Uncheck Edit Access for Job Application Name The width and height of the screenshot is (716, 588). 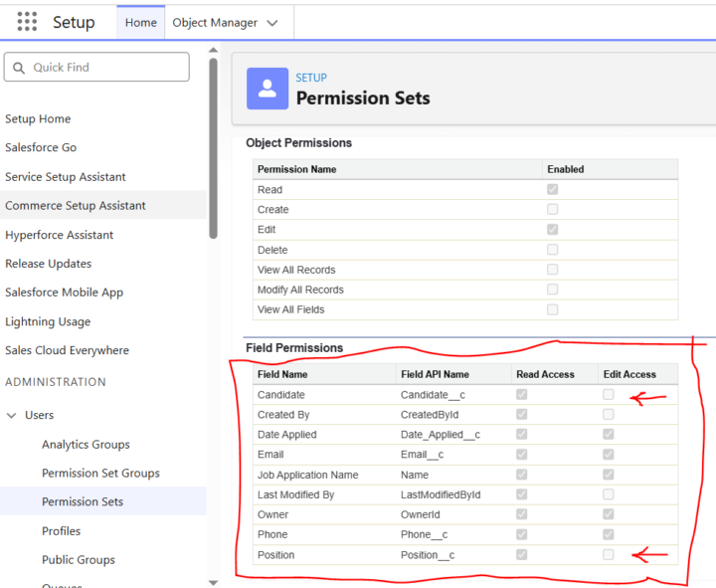tap(609, 475)
